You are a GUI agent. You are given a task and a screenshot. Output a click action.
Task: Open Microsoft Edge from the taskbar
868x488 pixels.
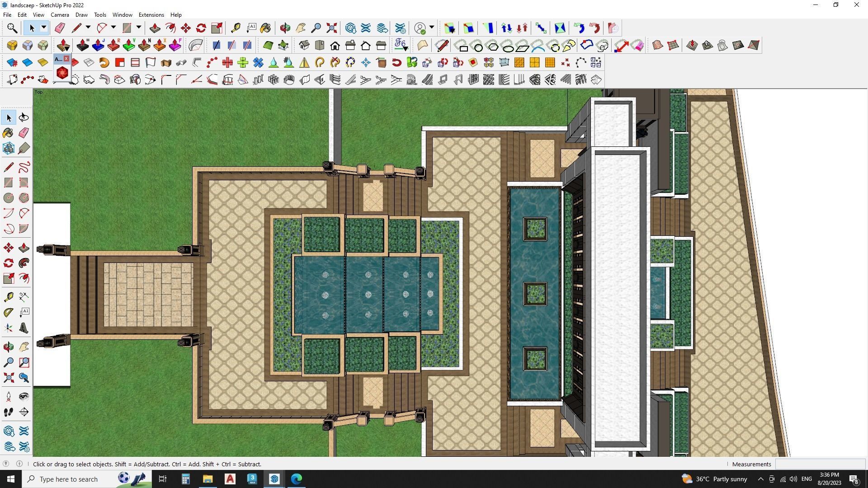[297, 479]
